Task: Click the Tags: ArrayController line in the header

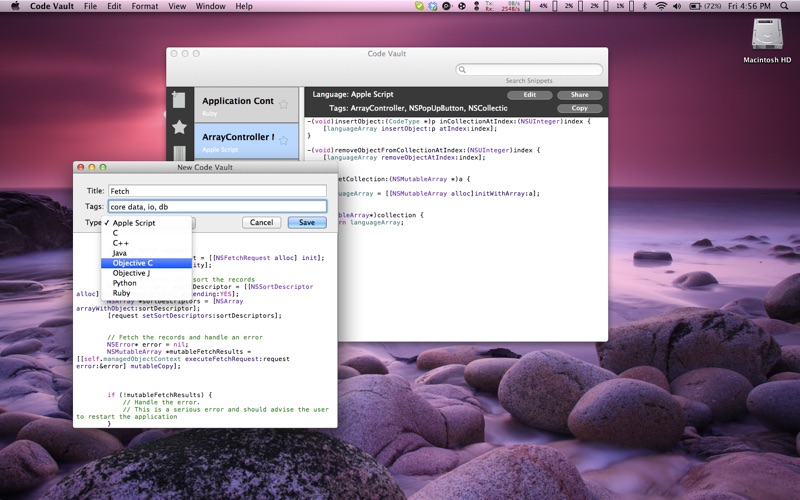Action: 418,108
